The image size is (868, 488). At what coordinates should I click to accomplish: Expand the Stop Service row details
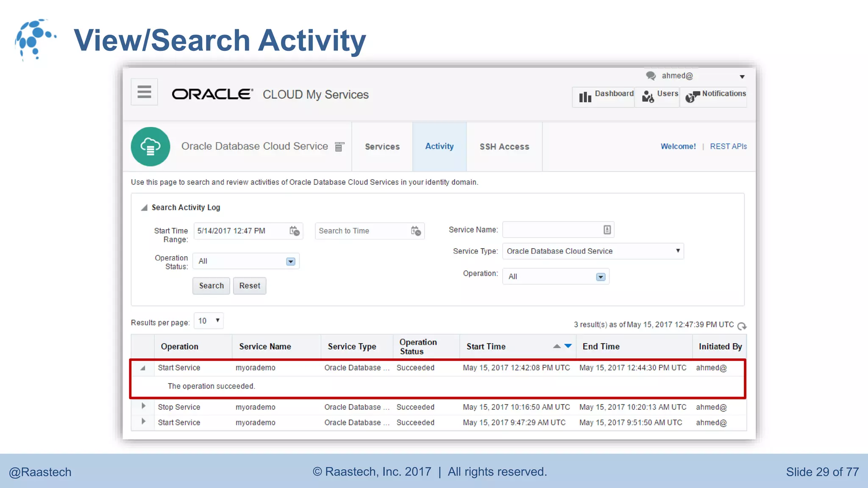coord(143,406)
